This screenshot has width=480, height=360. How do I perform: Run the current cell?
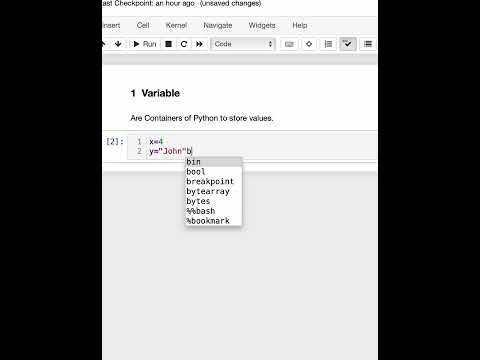145,44
